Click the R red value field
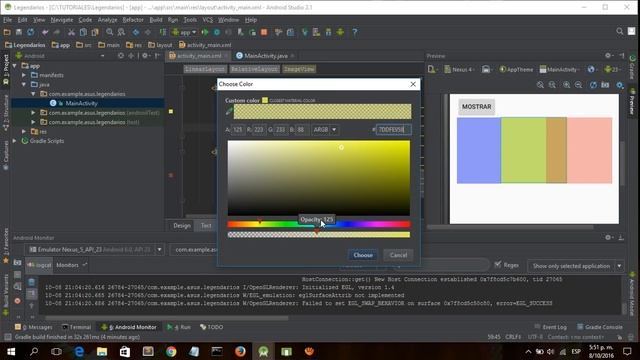 (259, 130)
